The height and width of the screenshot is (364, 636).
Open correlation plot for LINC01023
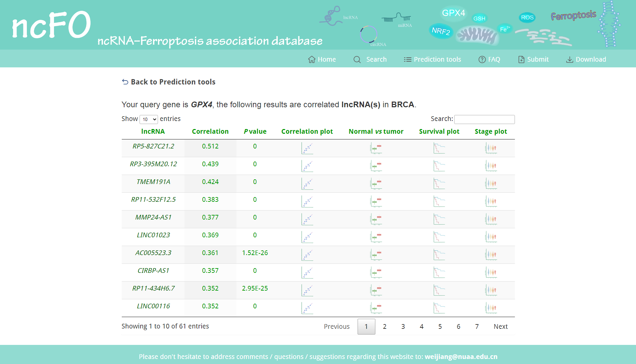point(307,237)
